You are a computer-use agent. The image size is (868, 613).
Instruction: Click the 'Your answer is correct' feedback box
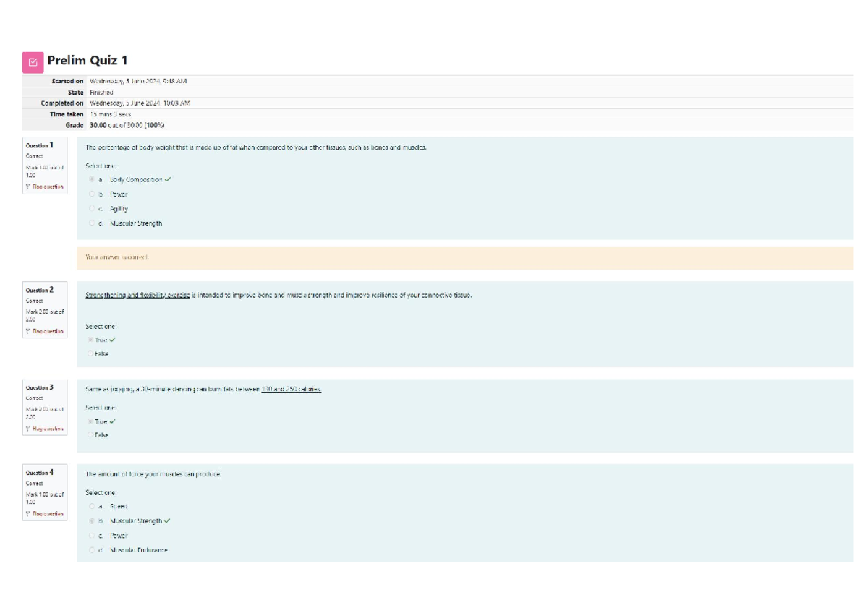tap(464, 257)
